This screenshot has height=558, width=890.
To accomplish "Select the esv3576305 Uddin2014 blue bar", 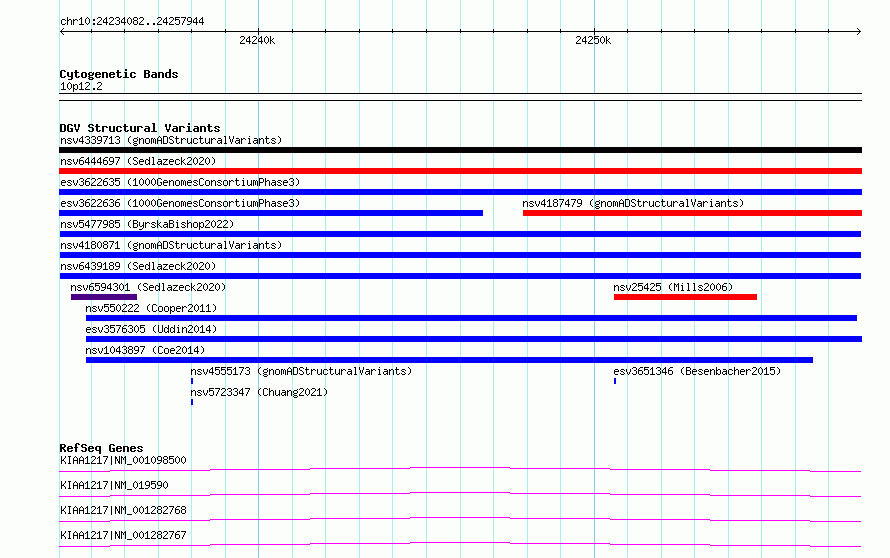I will [x=474, y=339].
